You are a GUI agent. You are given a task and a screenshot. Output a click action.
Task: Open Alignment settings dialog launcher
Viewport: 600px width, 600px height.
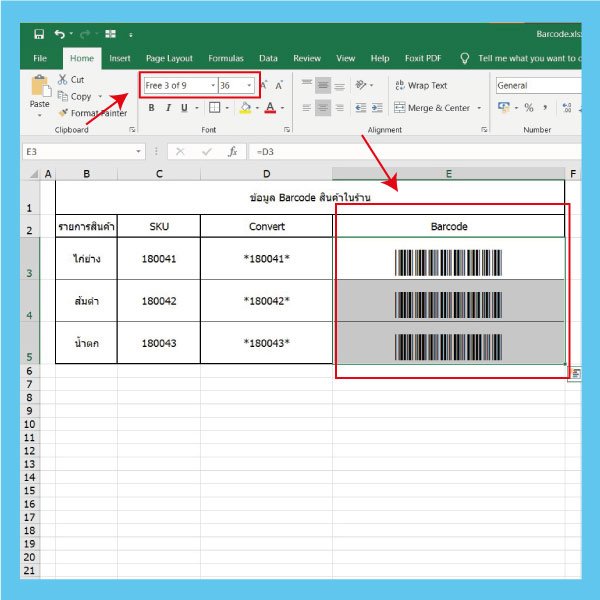click(x=484, y=130)
